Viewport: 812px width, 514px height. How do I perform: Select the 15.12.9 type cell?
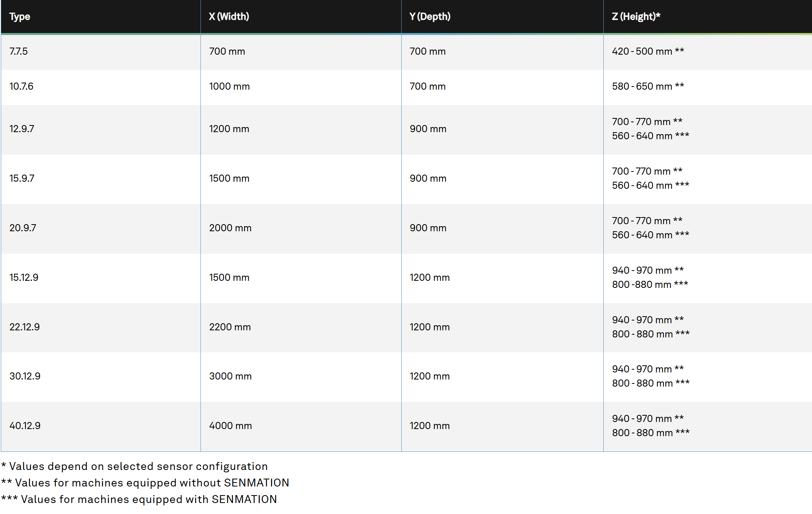point(101,278)
